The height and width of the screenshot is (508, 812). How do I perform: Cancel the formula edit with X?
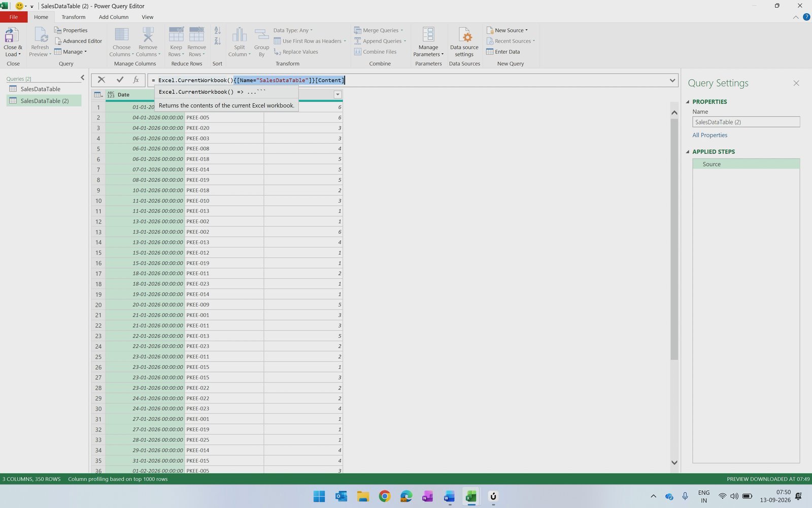tap(101, 80)
